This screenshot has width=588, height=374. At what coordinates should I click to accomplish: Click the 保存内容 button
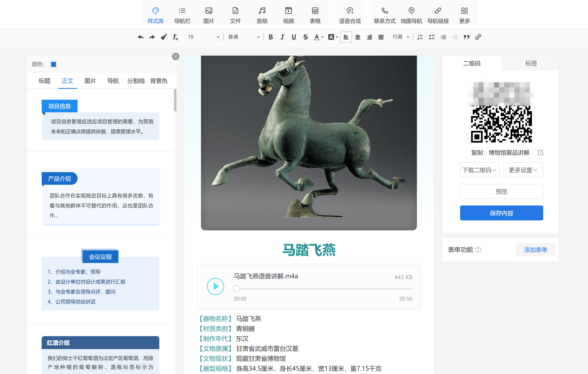pos(501,213)
